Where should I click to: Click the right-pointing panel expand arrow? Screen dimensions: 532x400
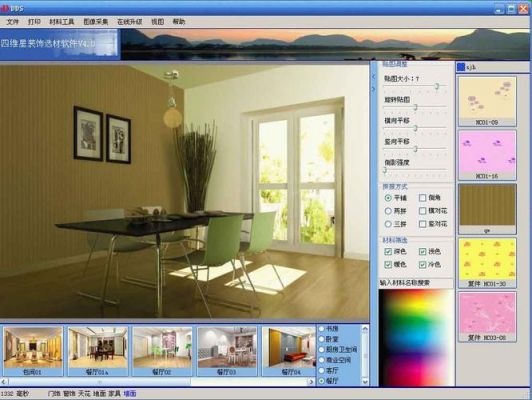coord(374,90)
